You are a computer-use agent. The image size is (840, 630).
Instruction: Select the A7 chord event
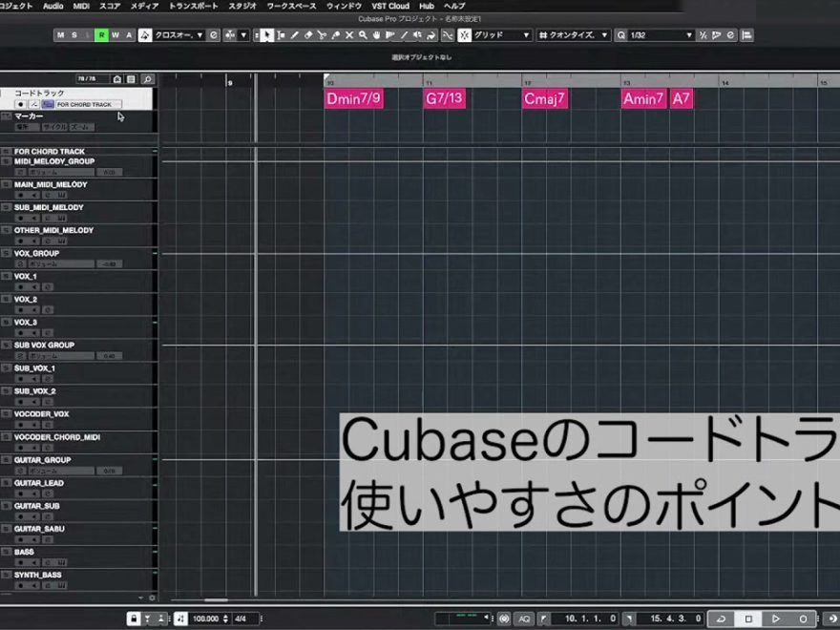(681, 98)
